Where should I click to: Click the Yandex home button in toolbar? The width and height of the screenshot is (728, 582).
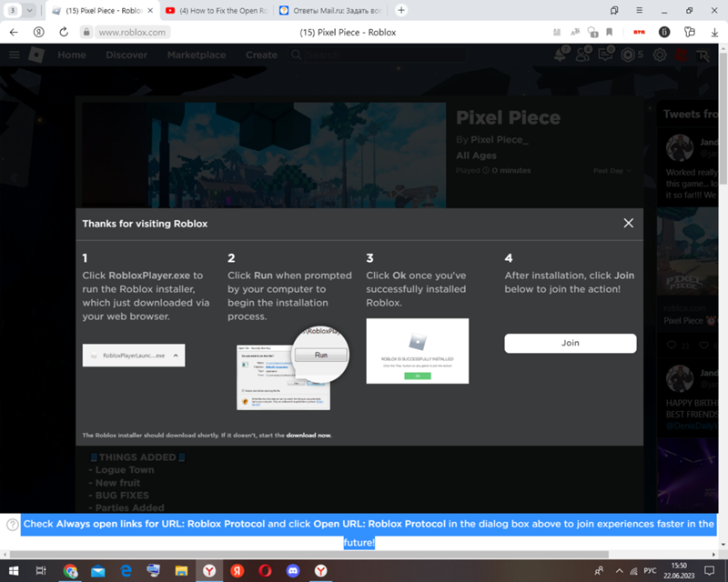pyautogui.click(x=39, y=32)
